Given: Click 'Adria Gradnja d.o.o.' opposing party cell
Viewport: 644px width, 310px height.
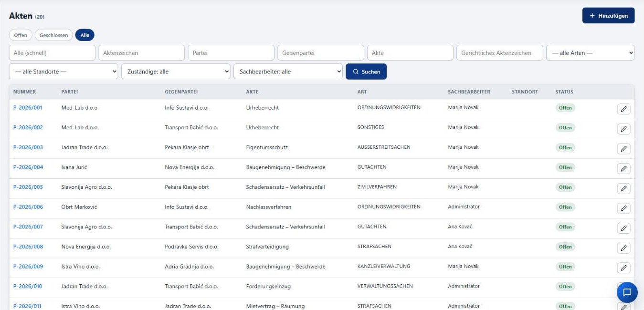Looking at the screenshot, I should tap(190, 267).
